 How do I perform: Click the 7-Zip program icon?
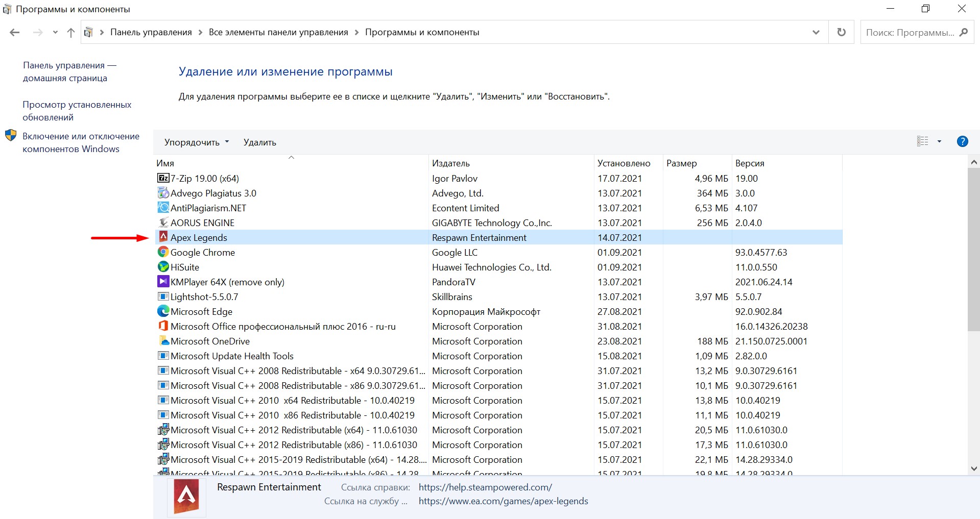(163, 178)
